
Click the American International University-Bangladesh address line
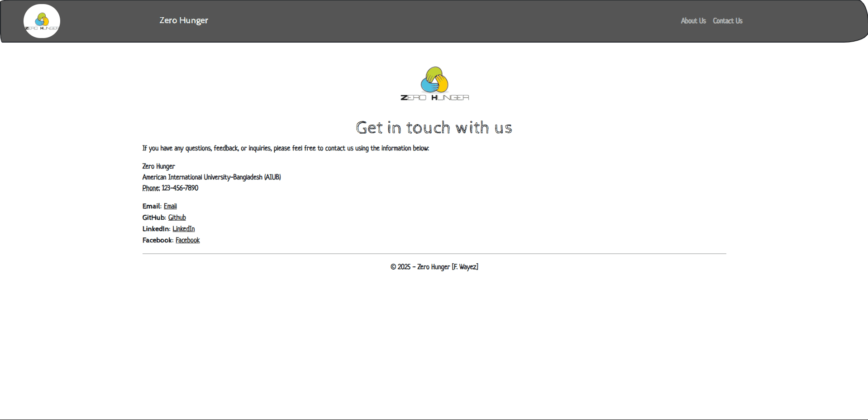pyautogui.click(x=211, y=177)
